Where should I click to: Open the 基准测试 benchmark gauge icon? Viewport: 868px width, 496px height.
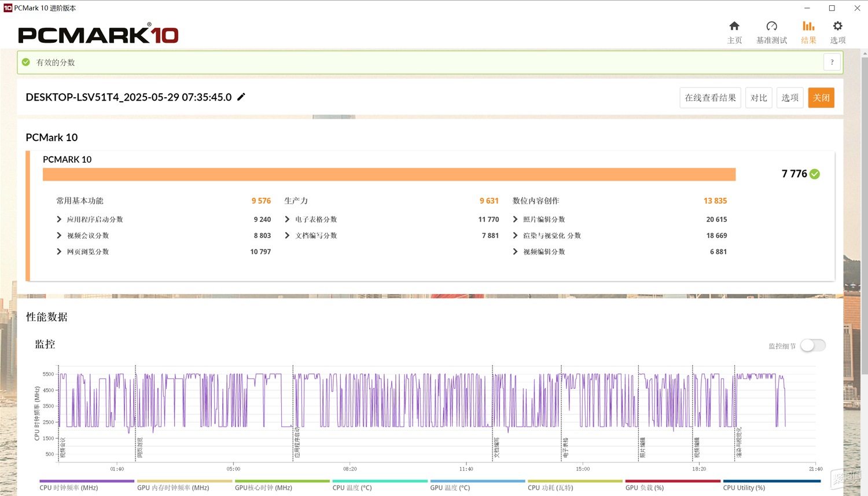click(771, 26)
